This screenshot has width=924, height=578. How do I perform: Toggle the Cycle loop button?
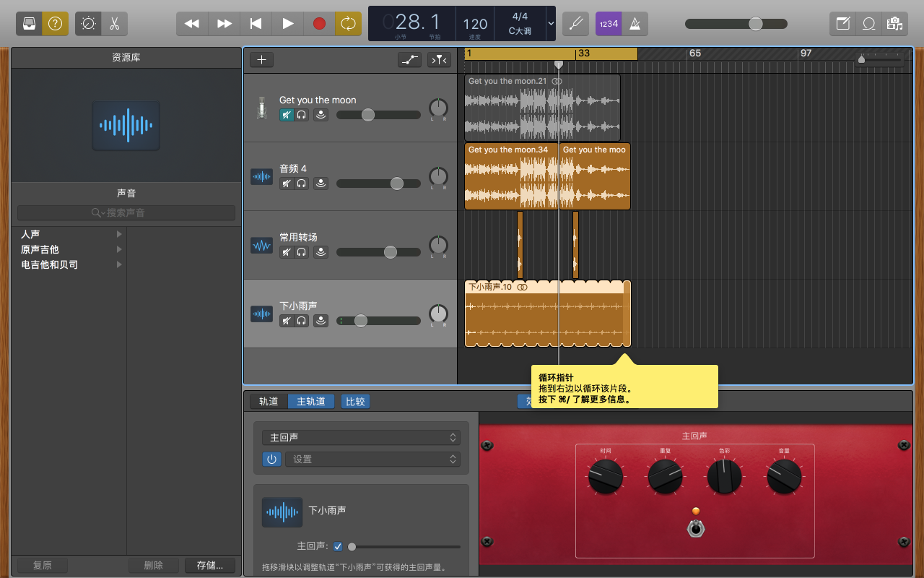[348, 24]
